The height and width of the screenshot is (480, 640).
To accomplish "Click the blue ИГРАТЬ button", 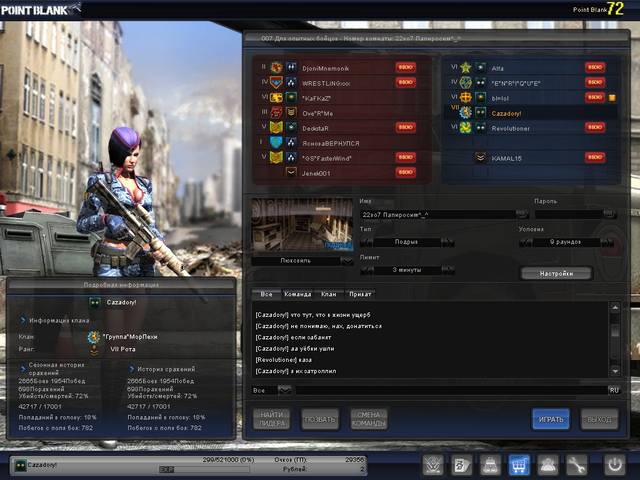I will 551,419.
